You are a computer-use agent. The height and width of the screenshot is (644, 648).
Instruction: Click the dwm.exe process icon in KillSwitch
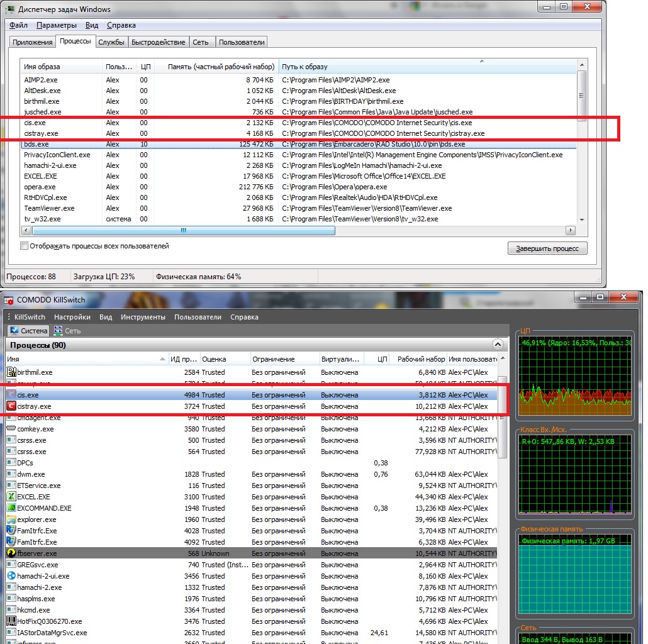(11, 474)
